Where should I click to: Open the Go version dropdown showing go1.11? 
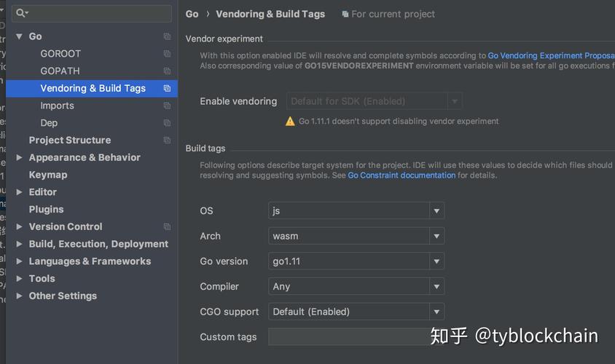(356, 261)
